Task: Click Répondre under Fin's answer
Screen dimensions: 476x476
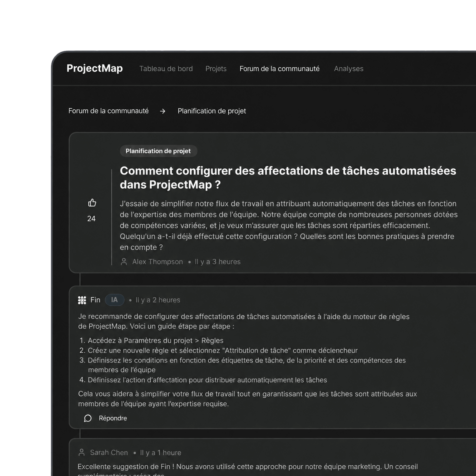Action: tap(113, 418)
